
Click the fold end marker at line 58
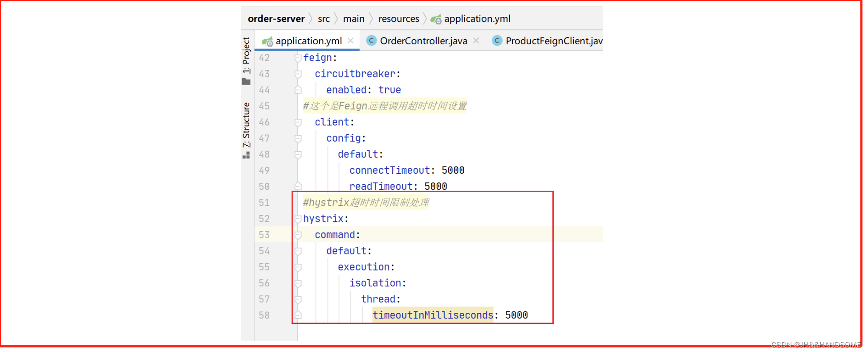point(298,315)
